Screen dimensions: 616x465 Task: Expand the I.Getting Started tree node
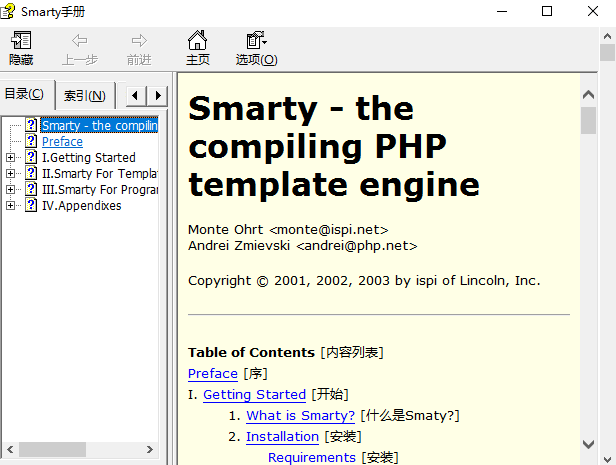11,158
